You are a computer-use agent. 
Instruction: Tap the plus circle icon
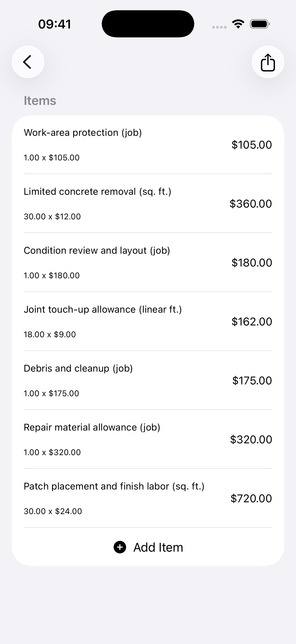click(x=120, y=547)
